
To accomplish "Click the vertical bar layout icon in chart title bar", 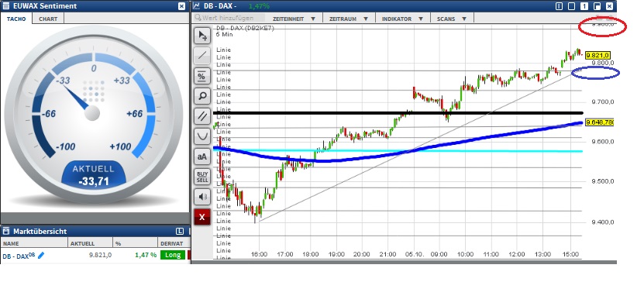I will coord(559,6).
